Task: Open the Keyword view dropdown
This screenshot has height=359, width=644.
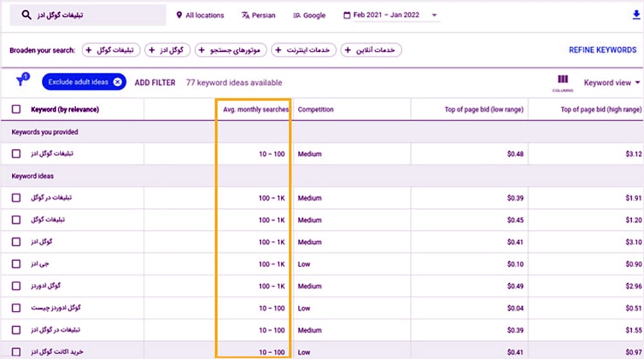Action: tap(612, 82)
